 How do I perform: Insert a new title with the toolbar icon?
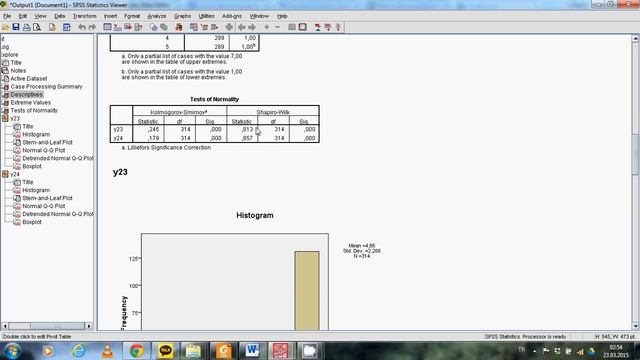pos(328,27)
